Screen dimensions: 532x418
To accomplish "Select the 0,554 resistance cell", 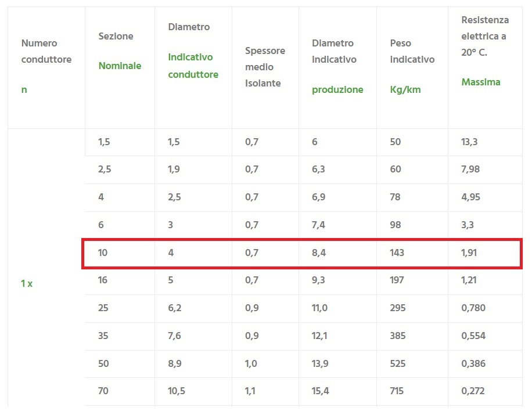I will coord(473,336).
